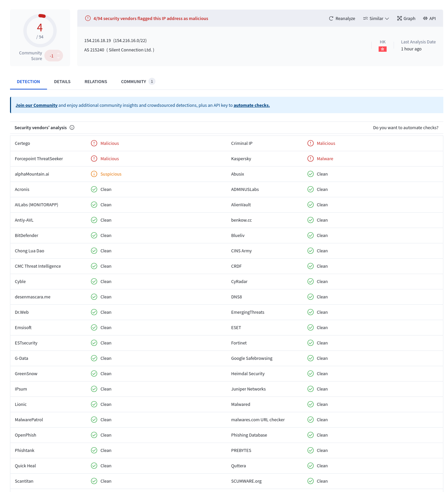Click the Graph nodes icon
Screen dimensions: 448x492
click(x=399, y=18)
